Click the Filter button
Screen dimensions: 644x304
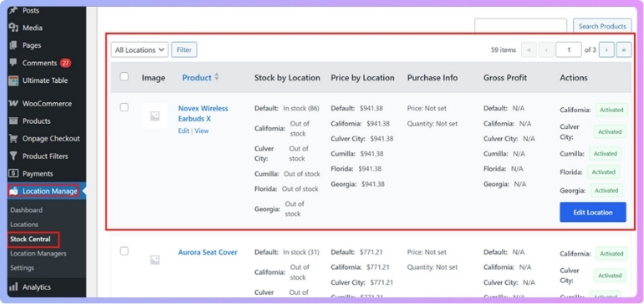click(184, 49)
